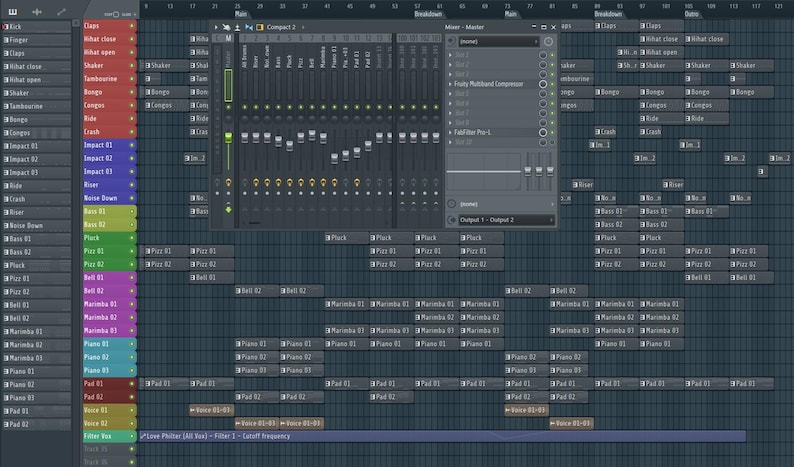The width and height of the screenshot is (794, 467).
Task: Mute the Claps playlist track
Action: [132, 26]
